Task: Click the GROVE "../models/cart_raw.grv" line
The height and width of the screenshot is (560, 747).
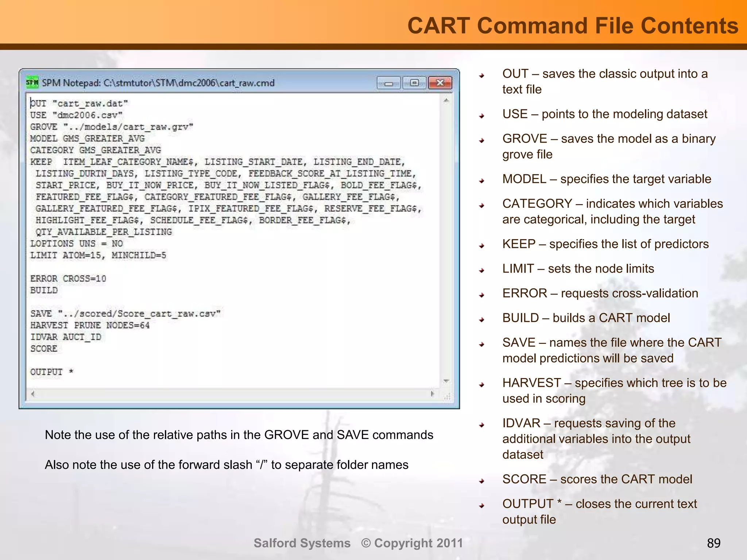Action: tap(112, 127)
